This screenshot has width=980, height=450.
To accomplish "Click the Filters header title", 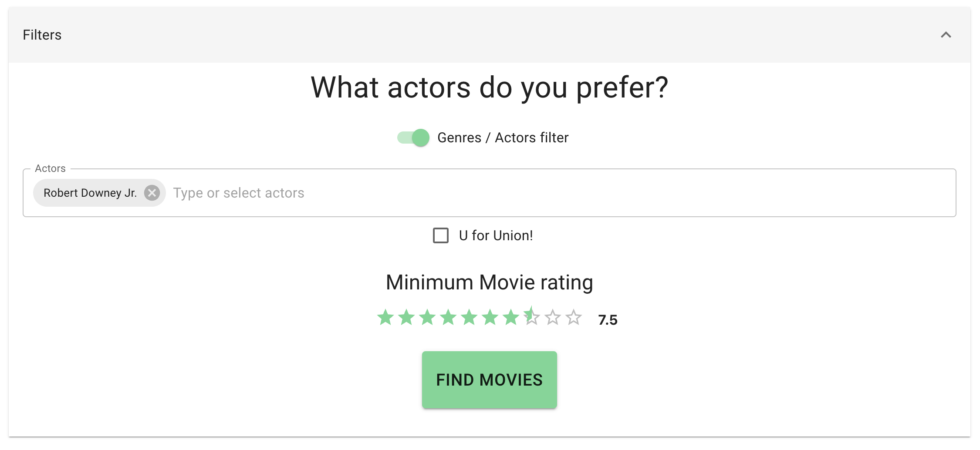I will point(42,35).
